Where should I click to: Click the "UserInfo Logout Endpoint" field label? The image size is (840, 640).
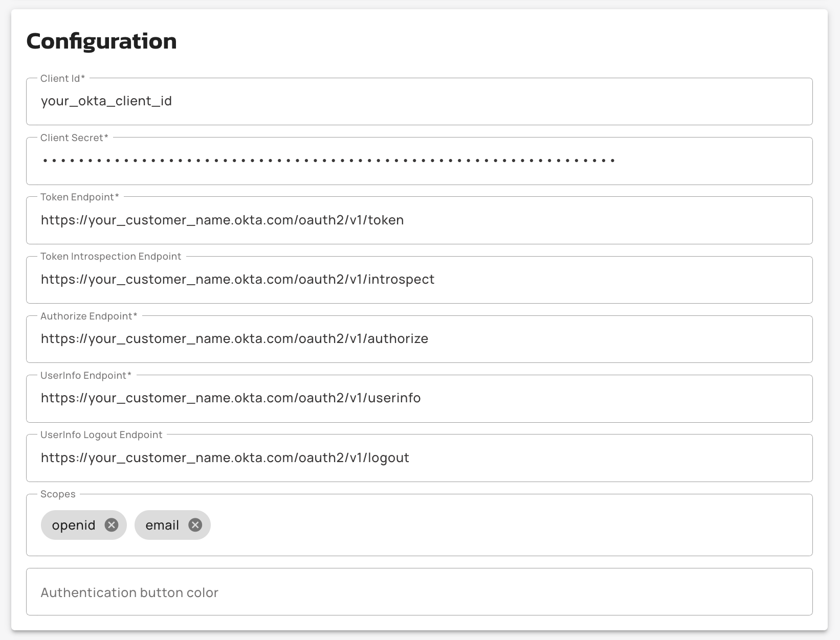(101, 435)
